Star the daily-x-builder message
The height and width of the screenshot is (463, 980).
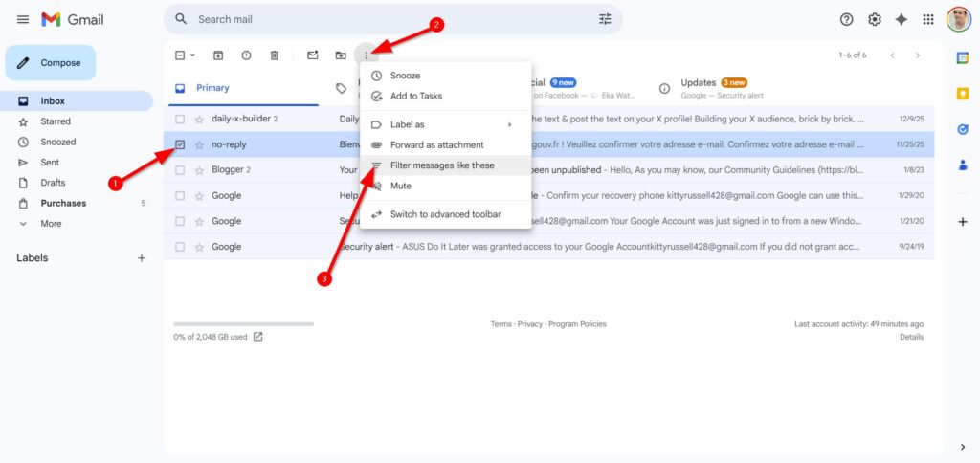point(199,119)
